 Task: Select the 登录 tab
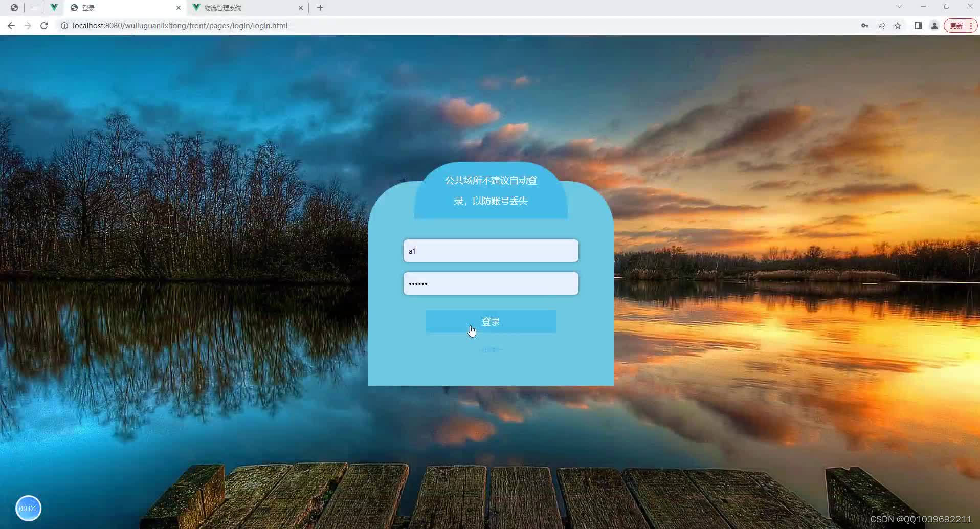126,8
